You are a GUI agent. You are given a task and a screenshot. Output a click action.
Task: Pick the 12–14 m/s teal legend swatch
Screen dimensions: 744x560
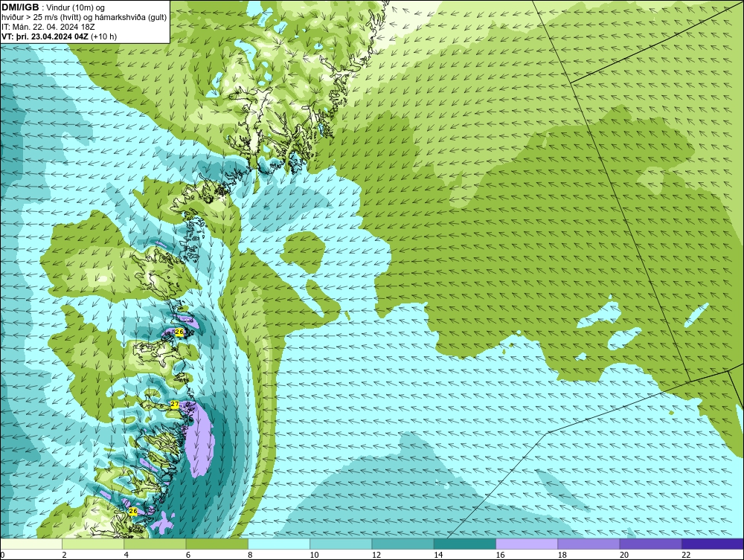(x=403, y=544)
